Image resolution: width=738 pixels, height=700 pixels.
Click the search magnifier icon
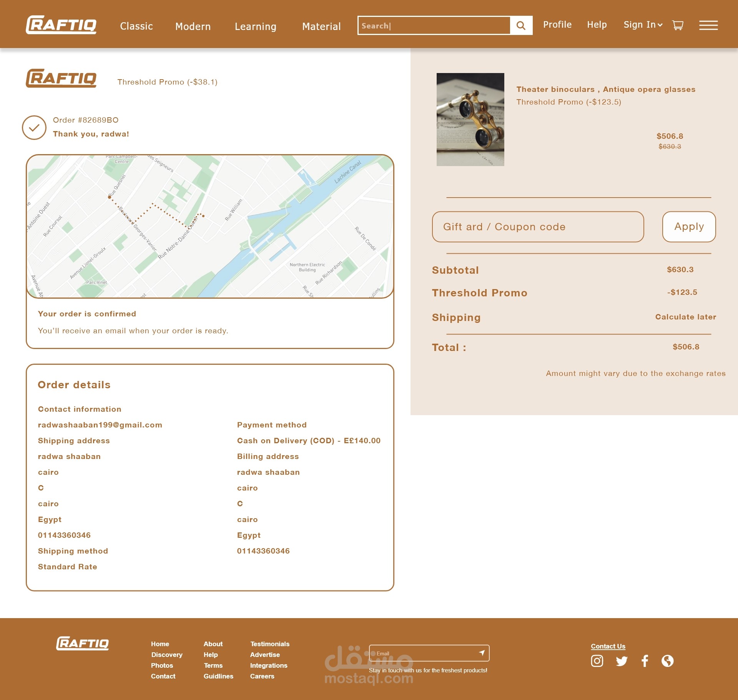[x=521, y=25]
